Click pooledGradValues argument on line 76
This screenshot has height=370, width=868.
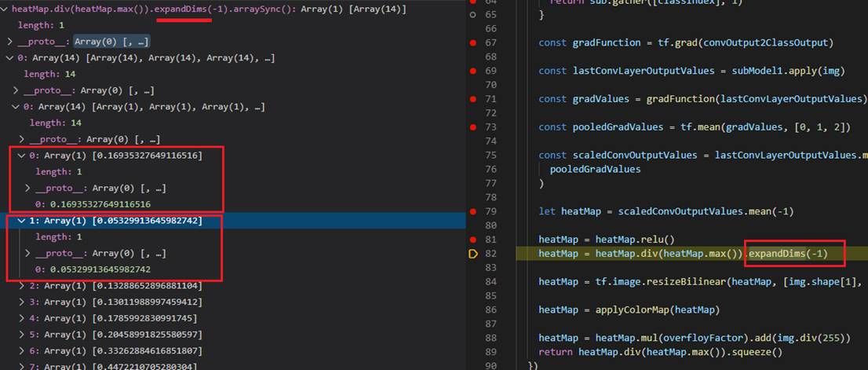click(x=595, y=169)
